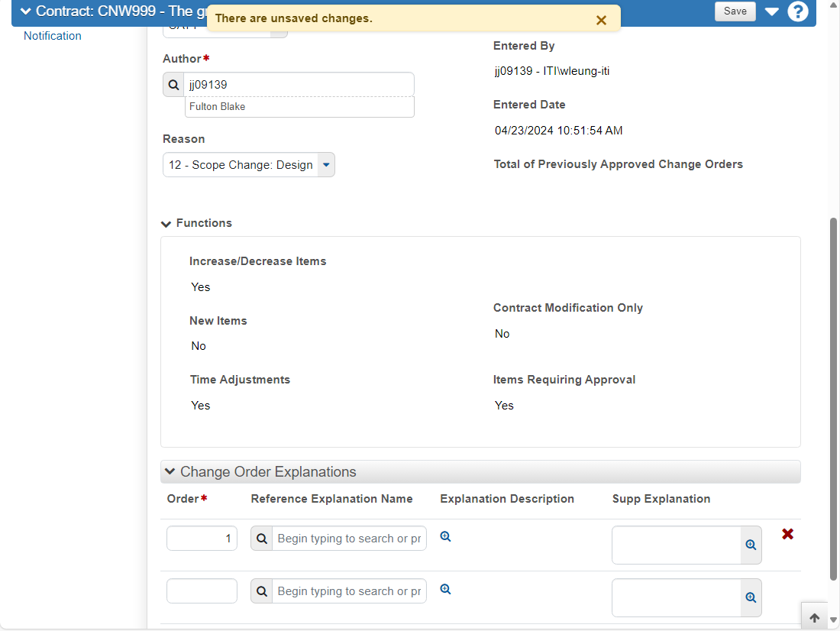Click the Contract Modification Only label
Viewport: 840px width, 631px height.
(x=568, y=308)
